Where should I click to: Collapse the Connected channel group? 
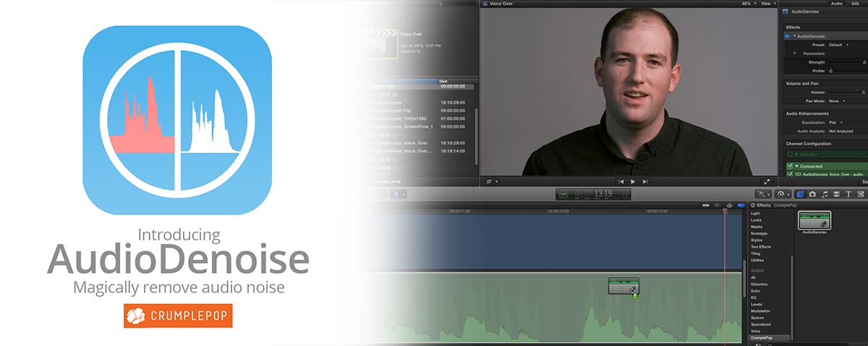point(797,166)
